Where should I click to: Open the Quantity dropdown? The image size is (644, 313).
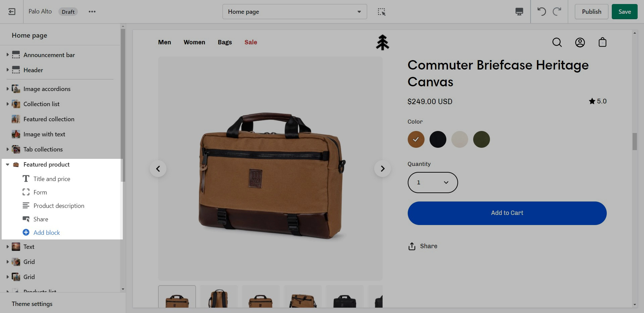pyautogui.click(x=433, y=182)
